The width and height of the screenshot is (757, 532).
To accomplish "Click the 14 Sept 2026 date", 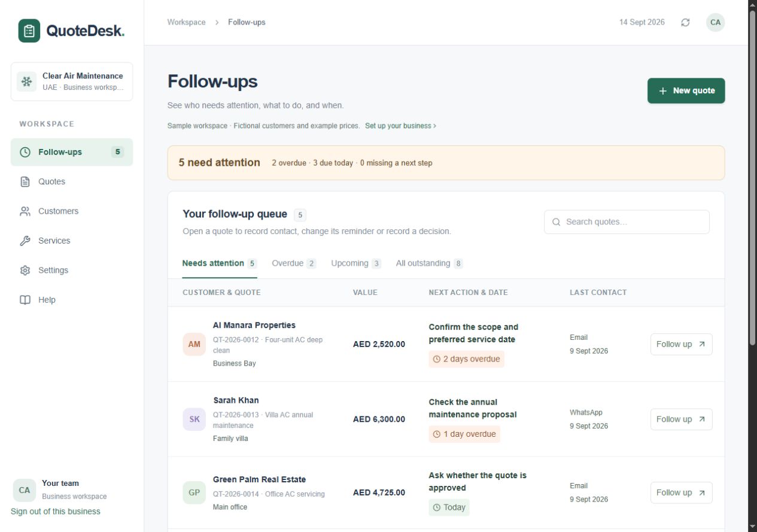I will pos(642,22).
